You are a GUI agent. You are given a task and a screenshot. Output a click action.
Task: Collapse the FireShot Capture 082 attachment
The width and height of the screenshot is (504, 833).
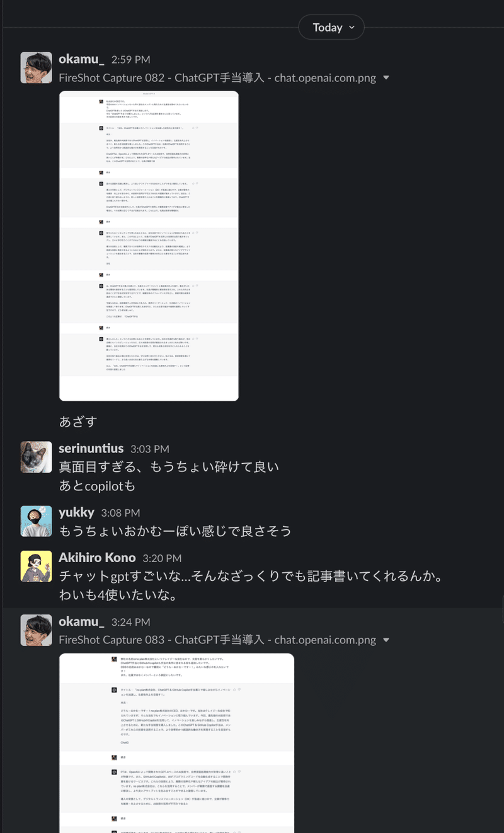coord(386,78)
